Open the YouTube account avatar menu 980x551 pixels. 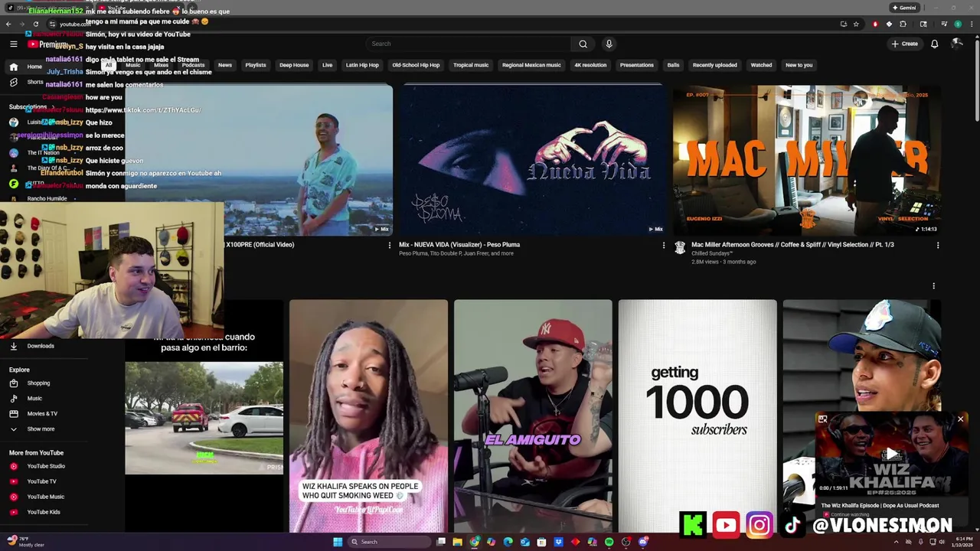pos(957,44)
